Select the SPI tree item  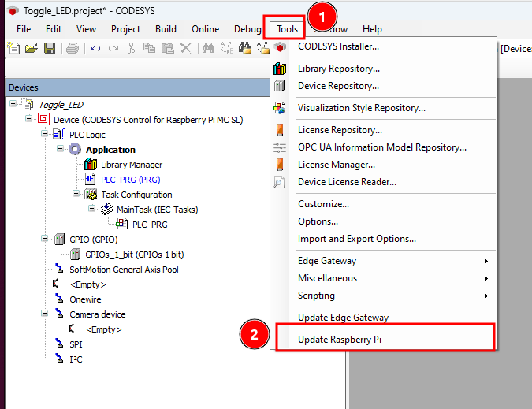(x=76, y=344)
